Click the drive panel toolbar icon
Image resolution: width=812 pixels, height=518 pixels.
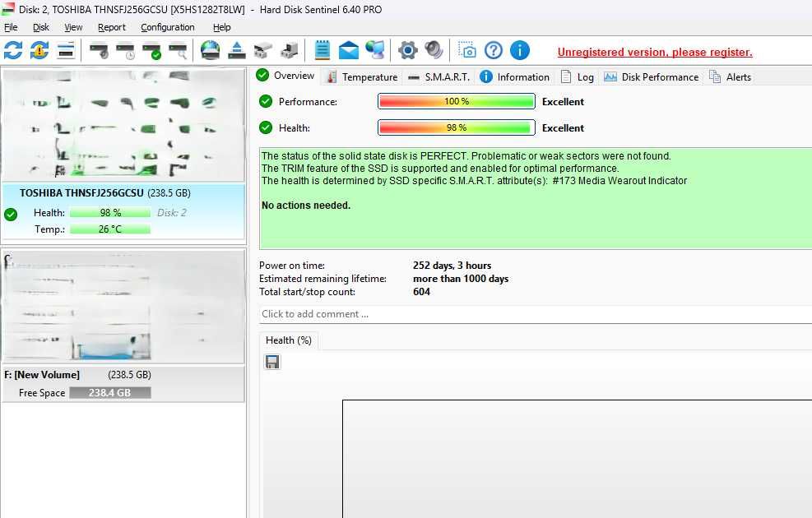point(66,50)
